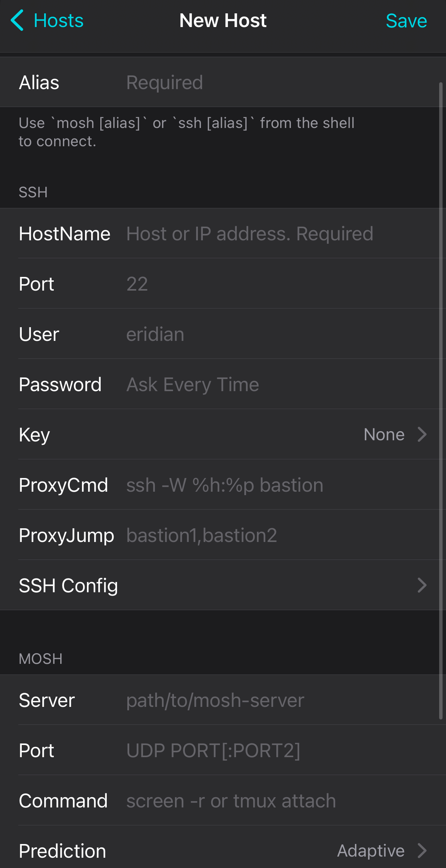
Task: Go back to the Hosts list
Action: tap(58, 21)
